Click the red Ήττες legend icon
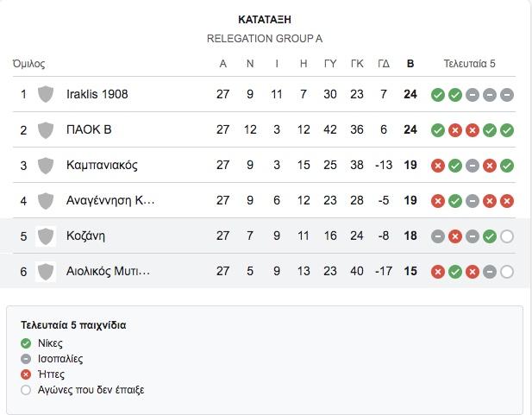 (26, 374)
